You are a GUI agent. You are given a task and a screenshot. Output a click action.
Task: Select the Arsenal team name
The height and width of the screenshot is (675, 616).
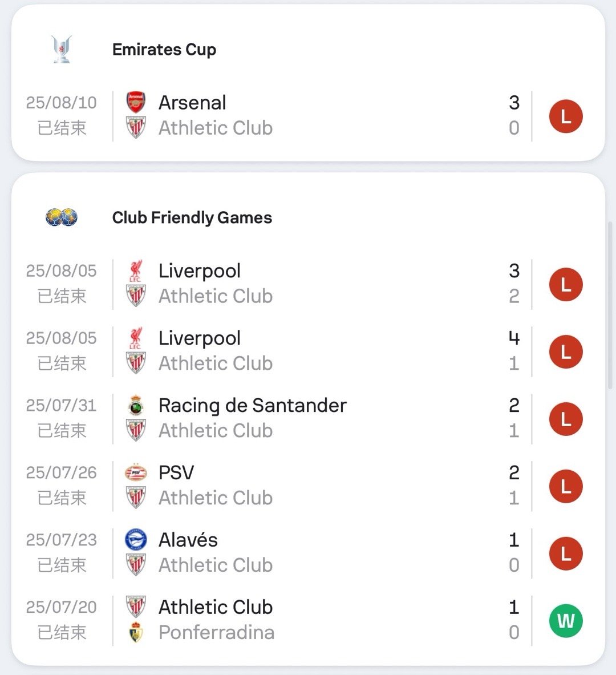tap(192, 103)
